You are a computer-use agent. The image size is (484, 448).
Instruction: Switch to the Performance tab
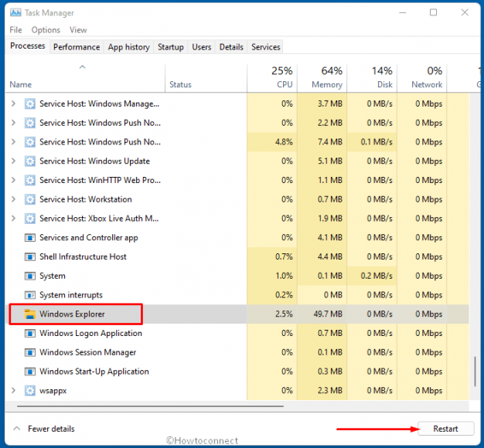77,47
